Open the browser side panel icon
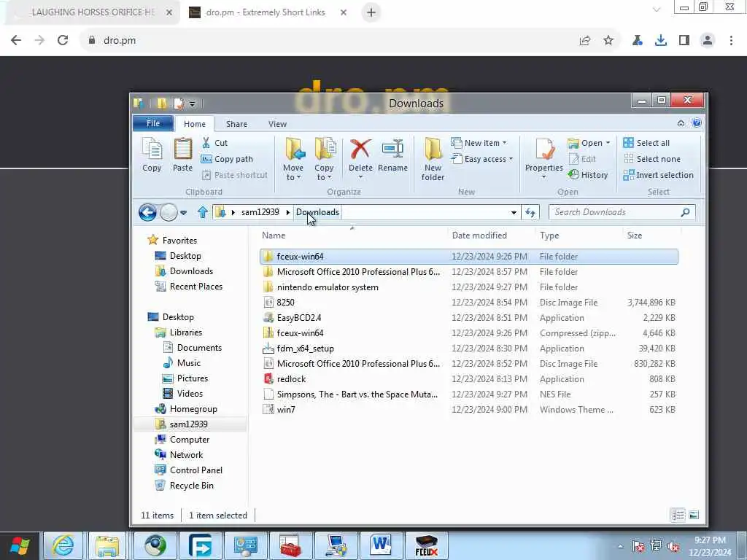The height and width of the screenshot is (560, 747). tap(684, 41)
